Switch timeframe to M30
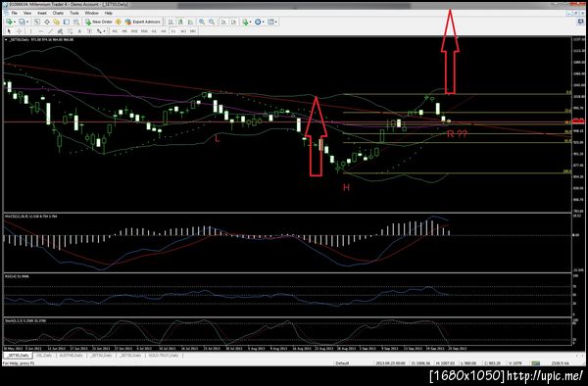Viewport: 588px width, 386px height. tap(144, 31)
